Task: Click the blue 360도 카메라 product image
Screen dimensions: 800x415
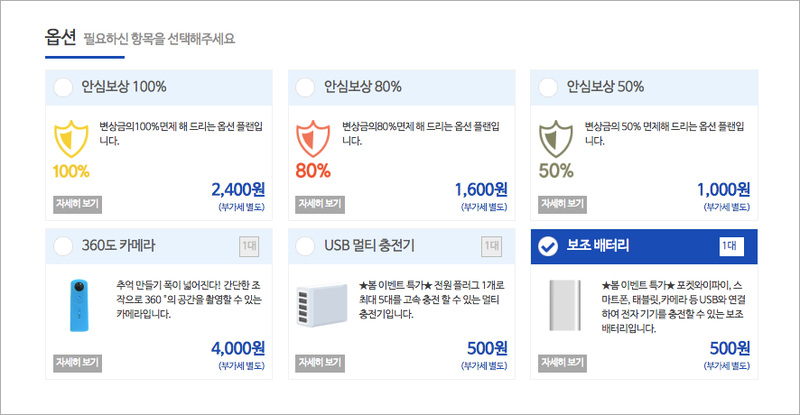Action: (79, 306)
